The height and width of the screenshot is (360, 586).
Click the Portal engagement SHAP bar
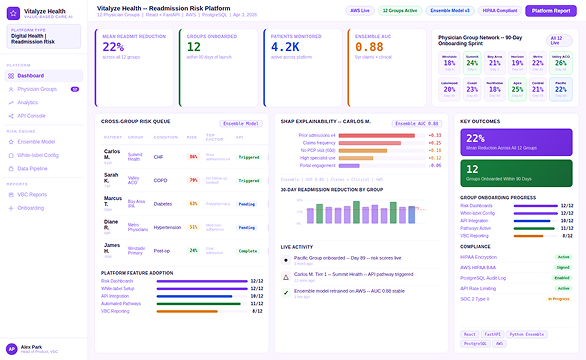tap(349, 166)
